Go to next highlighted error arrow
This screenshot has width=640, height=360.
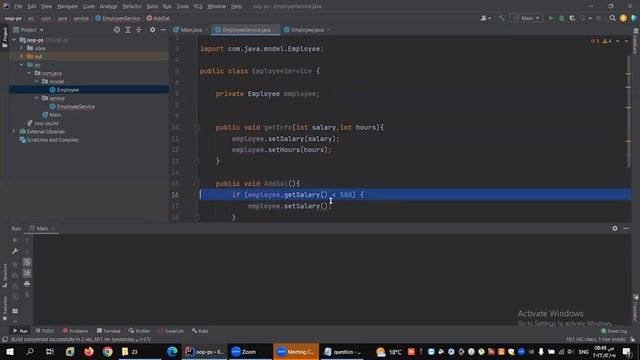click(626, 41)
